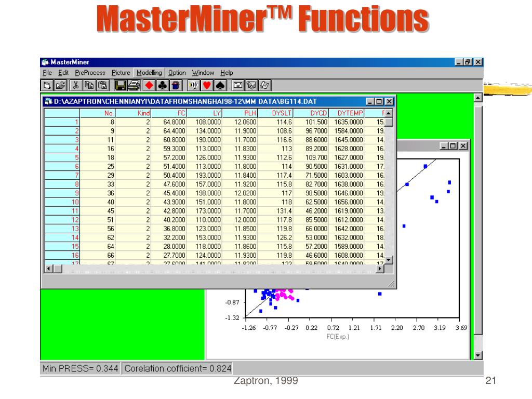Click DYTEMP cell value 1656.0000
The height and width of the screenshot is (399, 532).
pyautogui.click(x=347, y=202)
